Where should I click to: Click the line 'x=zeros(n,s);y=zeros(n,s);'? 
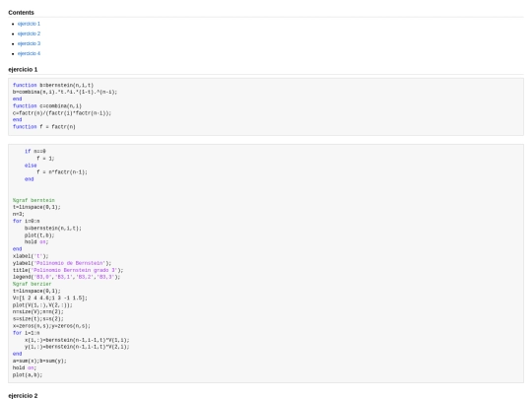coord(51,326)
